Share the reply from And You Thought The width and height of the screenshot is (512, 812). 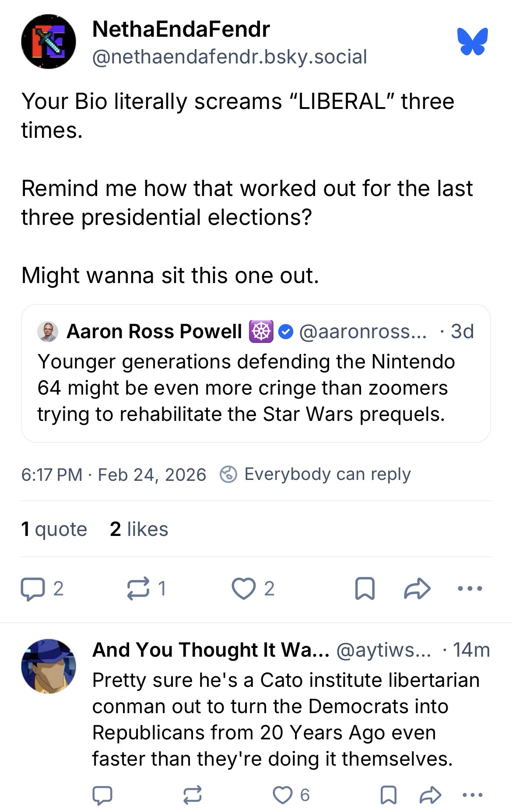[x=430, y=795]
